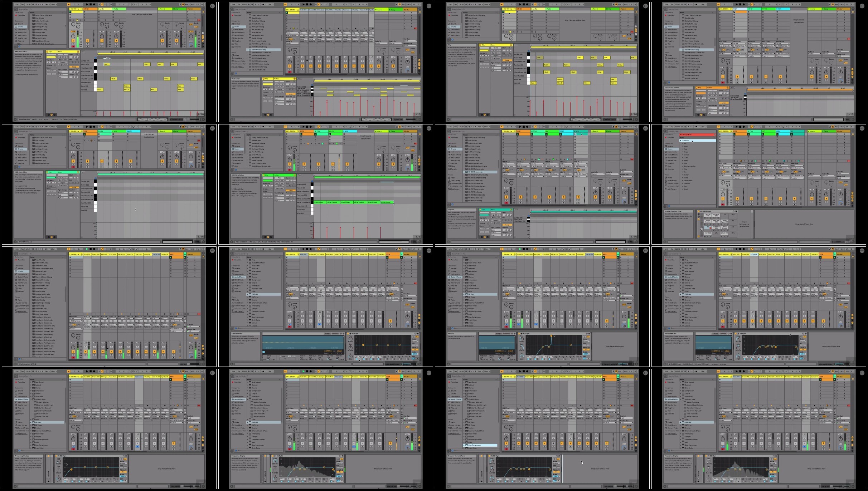This screenshot has height=491, width=868.
Task: Click Legato in the Clip Slot thumbnail's Notes box
Action: click(x=496, y=220)
